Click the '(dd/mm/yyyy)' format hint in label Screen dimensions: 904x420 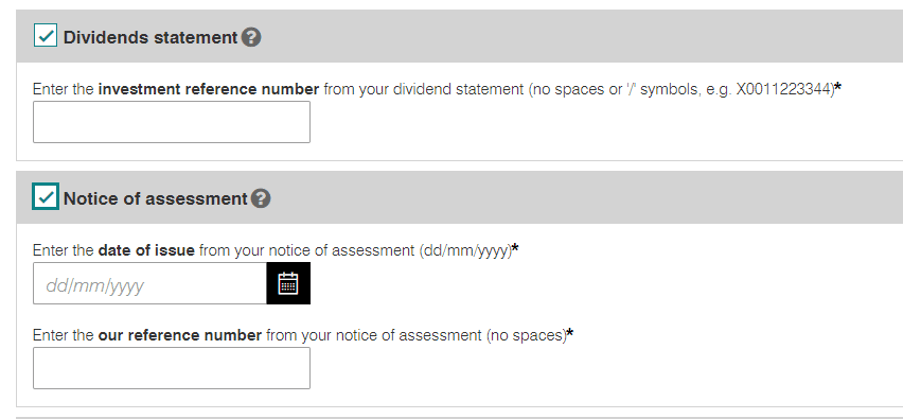466,251
